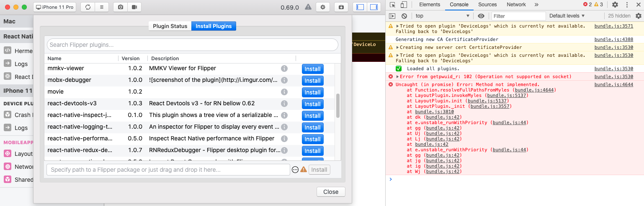644x206 pixels.
Task: Open the 'top' JavaScript context dropdown
Action: 443,16
